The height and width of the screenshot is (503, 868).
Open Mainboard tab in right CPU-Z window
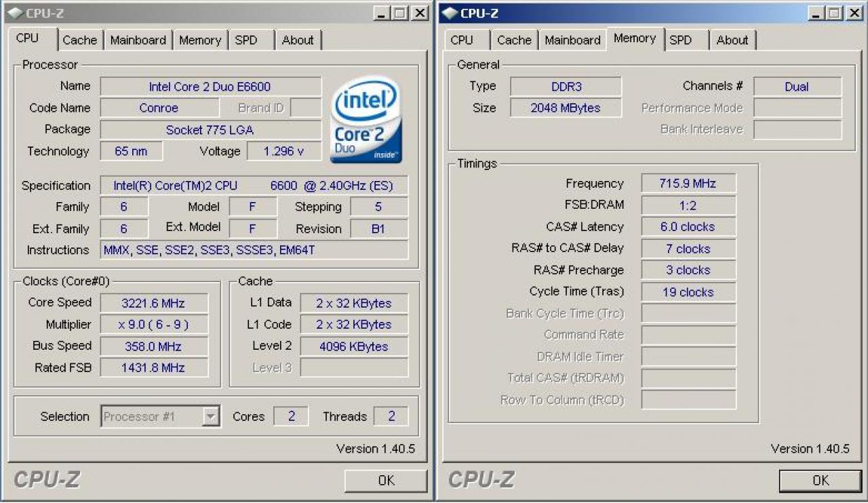[573, 40]
